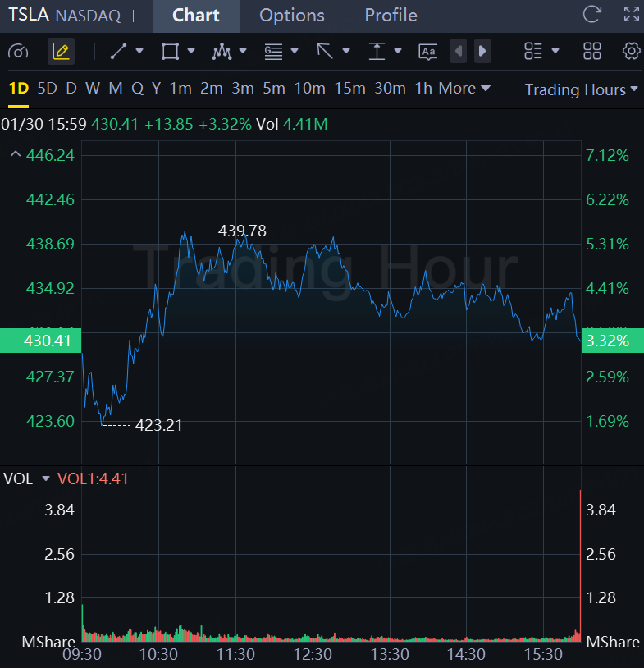The height and width of the screenshot is (668, 644).
Task: Switch to the Options tab
Action: 292,16
